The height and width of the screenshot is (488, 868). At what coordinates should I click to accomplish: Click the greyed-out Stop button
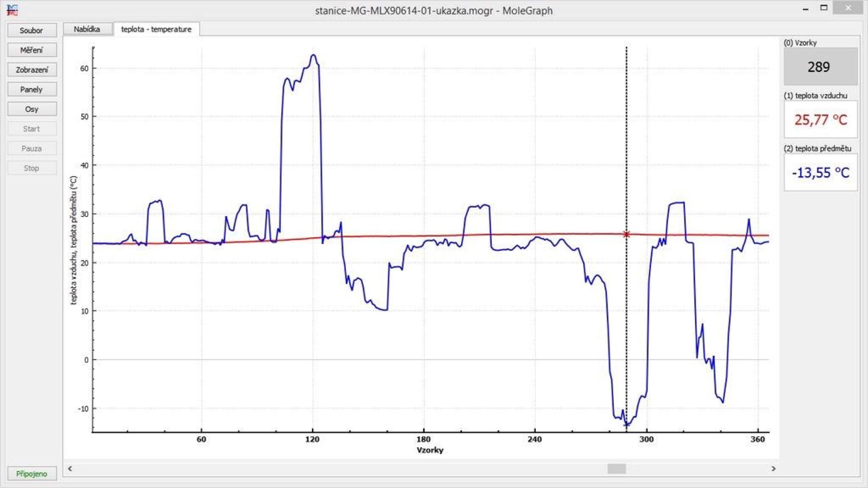click(x=32, y=168)
